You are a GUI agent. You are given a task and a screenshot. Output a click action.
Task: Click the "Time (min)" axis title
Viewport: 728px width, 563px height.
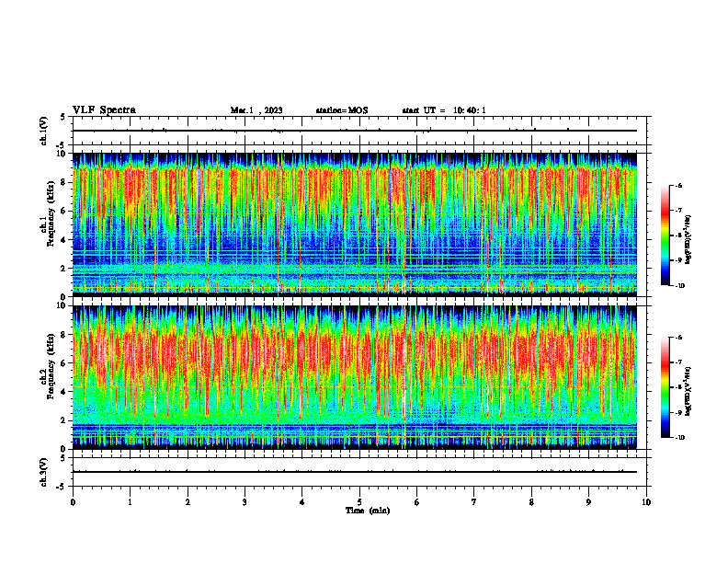[368, 511]
